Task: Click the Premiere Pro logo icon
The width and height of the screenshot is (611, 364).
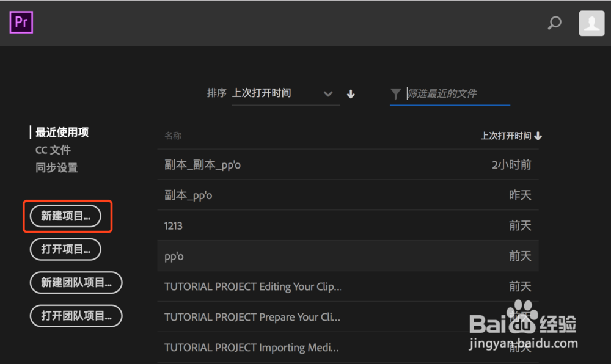Action: [21, 22]
